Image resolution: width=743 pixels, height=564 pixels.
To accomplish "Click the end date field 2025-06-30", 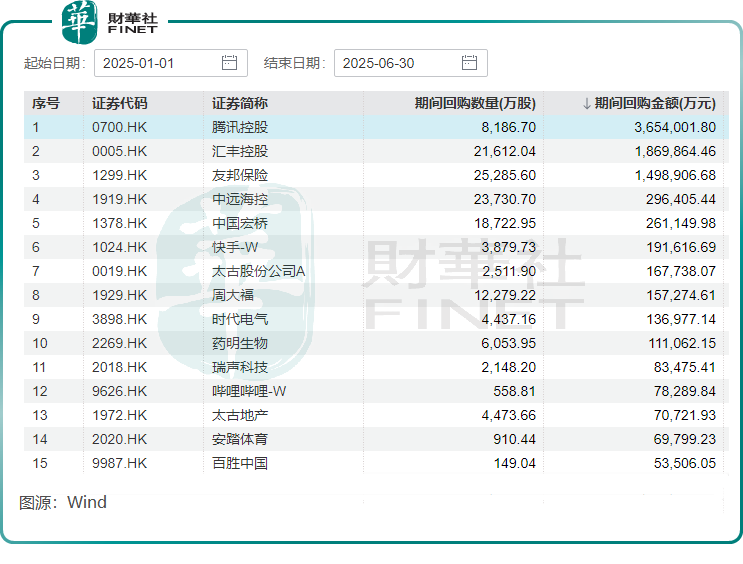I will tap(395, 63).
